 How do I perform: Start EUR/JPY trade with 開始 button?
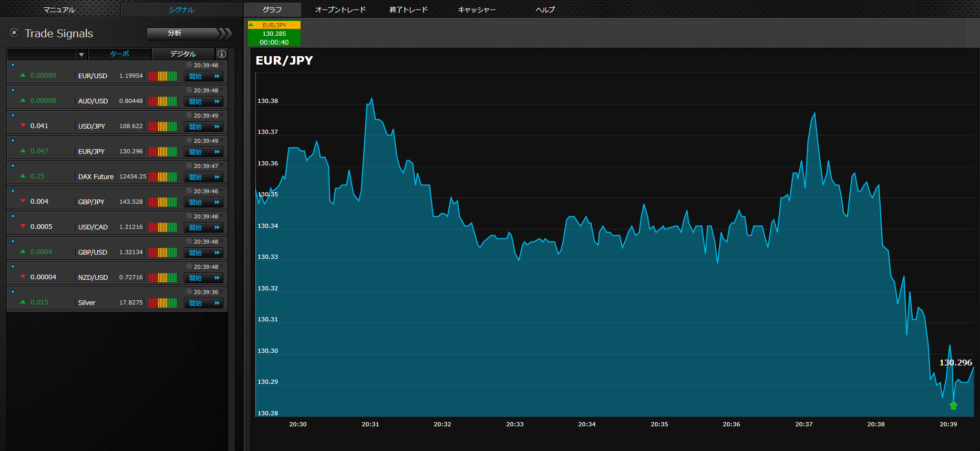click(x=203, y=152)
